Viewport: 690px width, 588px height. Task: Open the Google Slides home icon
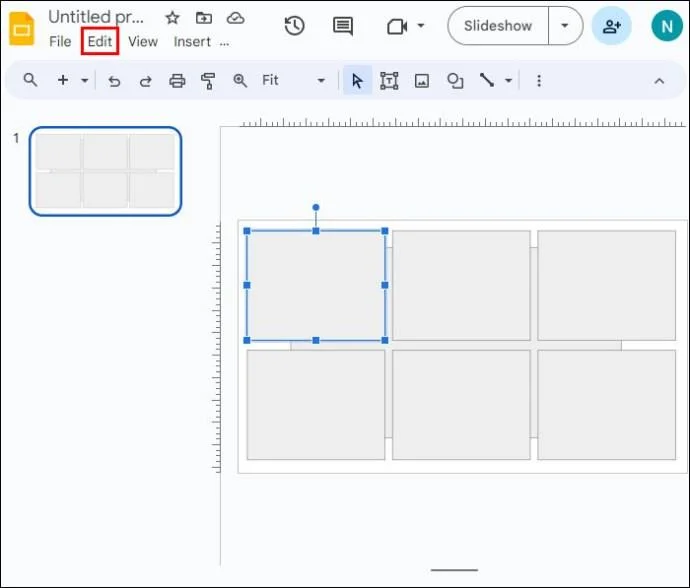coord(22,29)
